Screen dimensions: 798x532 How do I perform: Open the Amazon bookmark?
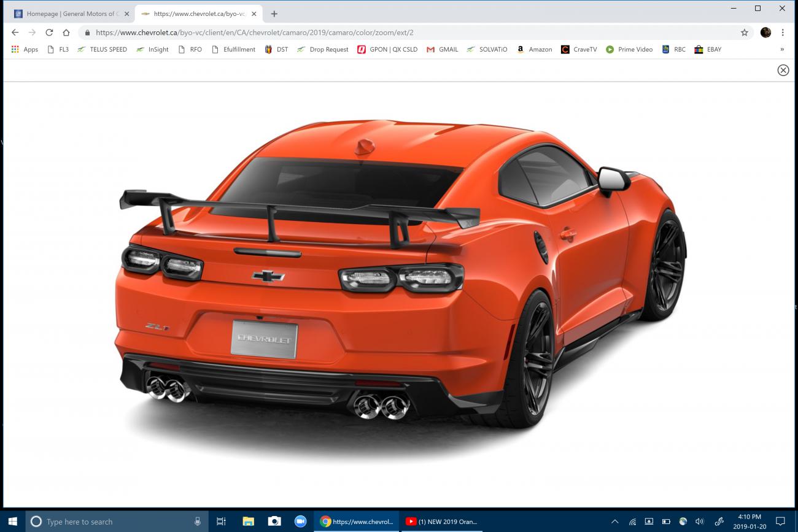click(x=534, y=49)
